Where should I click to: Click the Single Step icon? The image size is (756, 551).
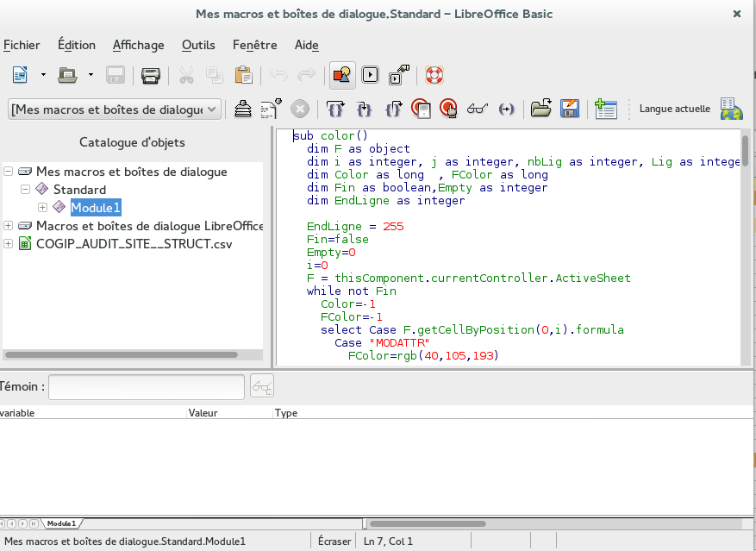[364, 109]
